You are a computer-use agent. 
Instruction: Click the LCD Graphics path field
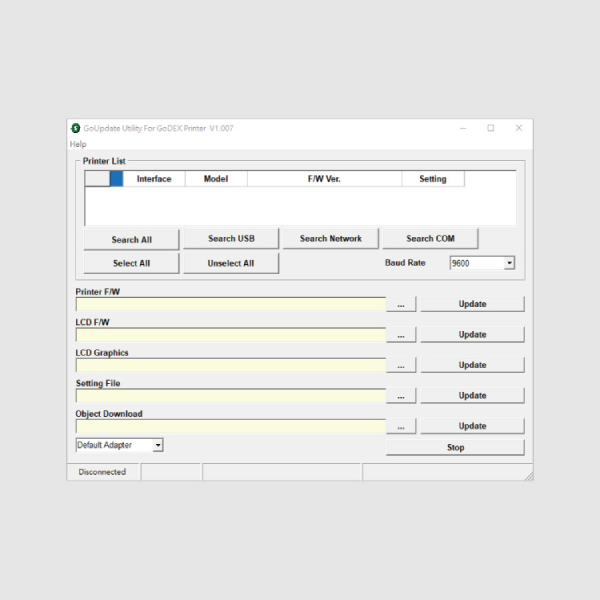231,365
